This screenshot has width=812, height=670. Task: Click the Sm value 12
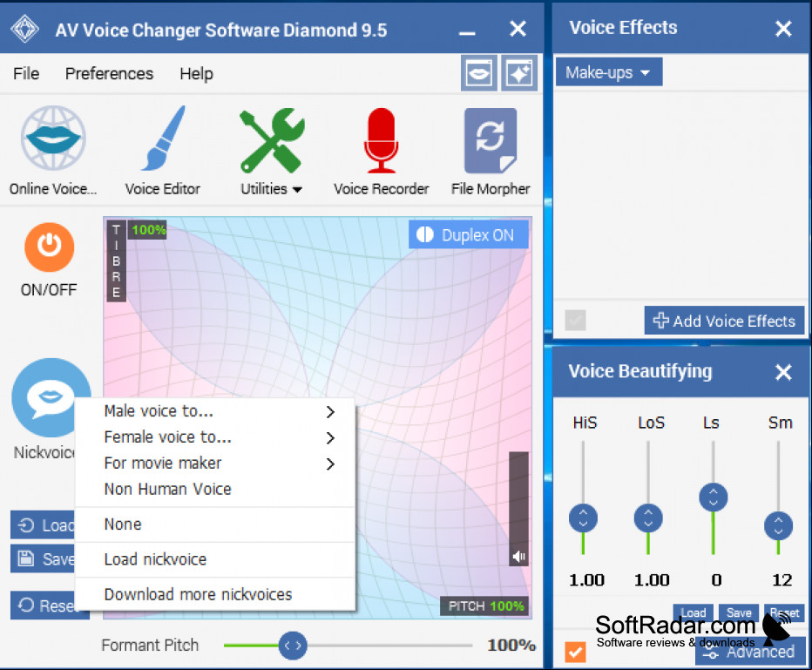(782, 580)
